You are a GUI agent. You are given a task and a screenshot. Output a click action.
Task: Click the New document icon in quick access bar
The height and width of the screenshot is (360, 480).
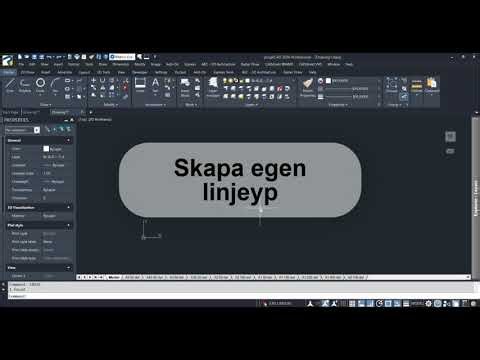(x=20, y=57)
